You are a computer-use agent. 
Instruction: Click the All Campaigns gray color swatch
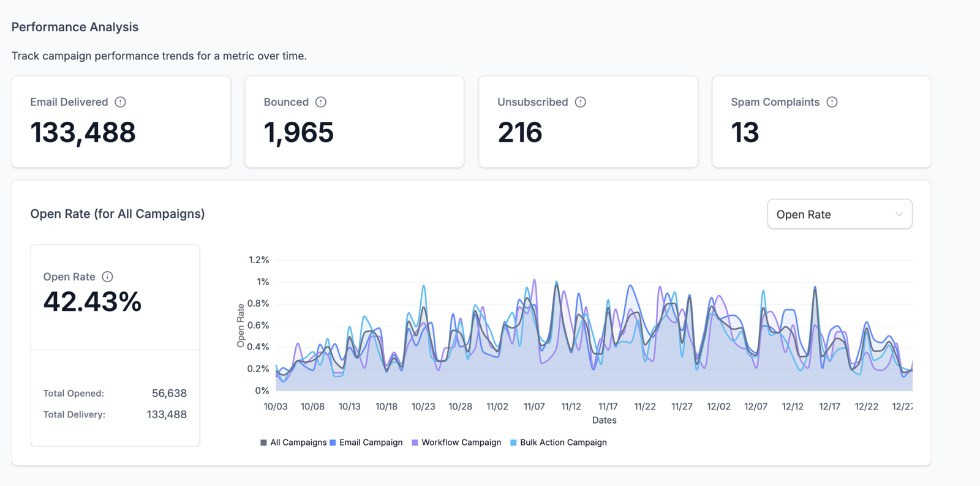[x=263, y=443]
